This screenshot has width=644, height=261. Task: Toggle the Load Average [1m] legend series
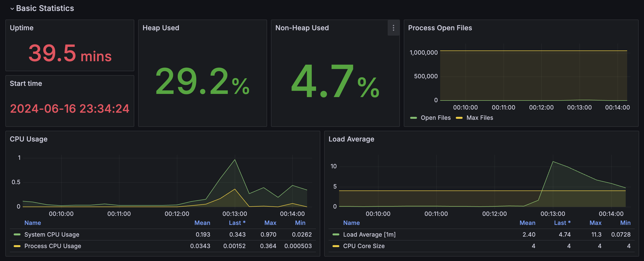pyautogui.click(x=369, y=234)
